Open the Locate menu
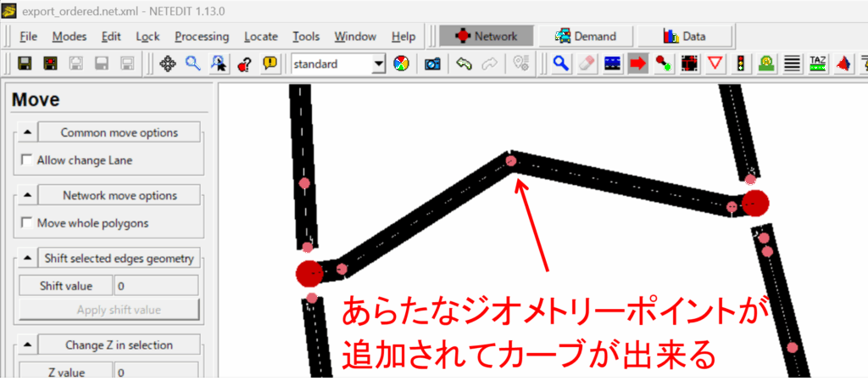 pyautogui.click(x=261, y=36)
